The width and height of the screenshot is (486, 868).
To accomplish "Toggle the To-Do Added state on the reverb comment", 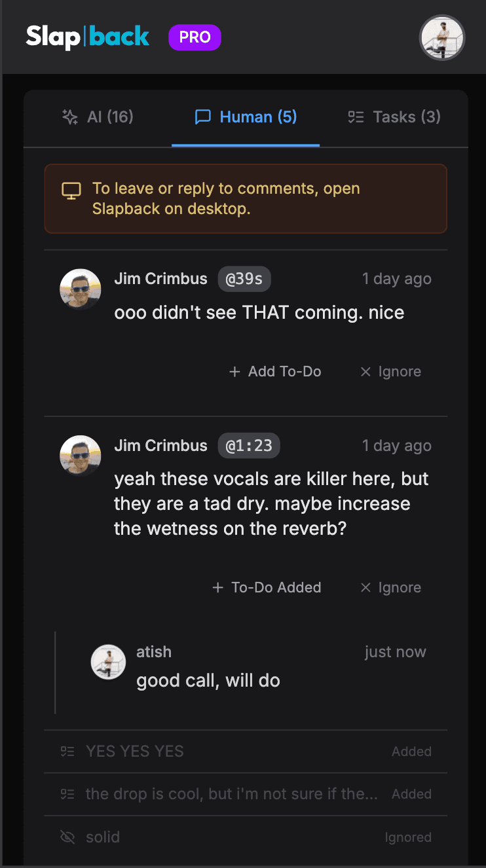I will tap(267, 587).
